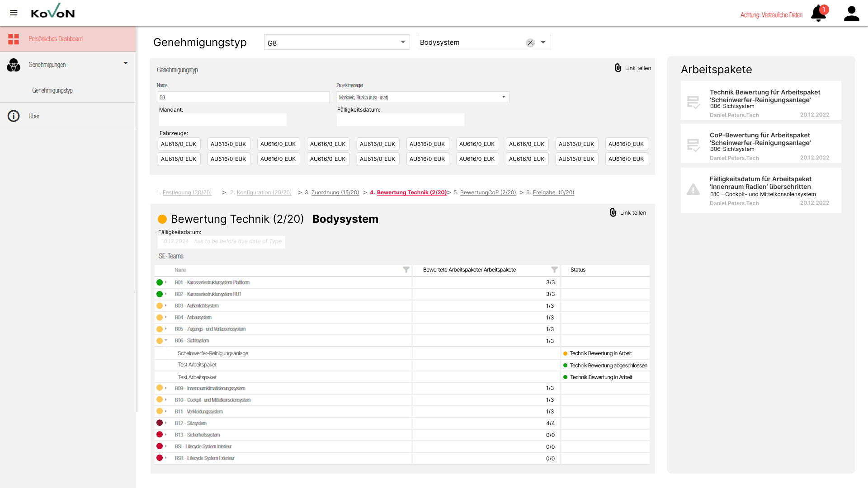
Task: Filter the Name column in SE-Teams
Action: point(406,270)
